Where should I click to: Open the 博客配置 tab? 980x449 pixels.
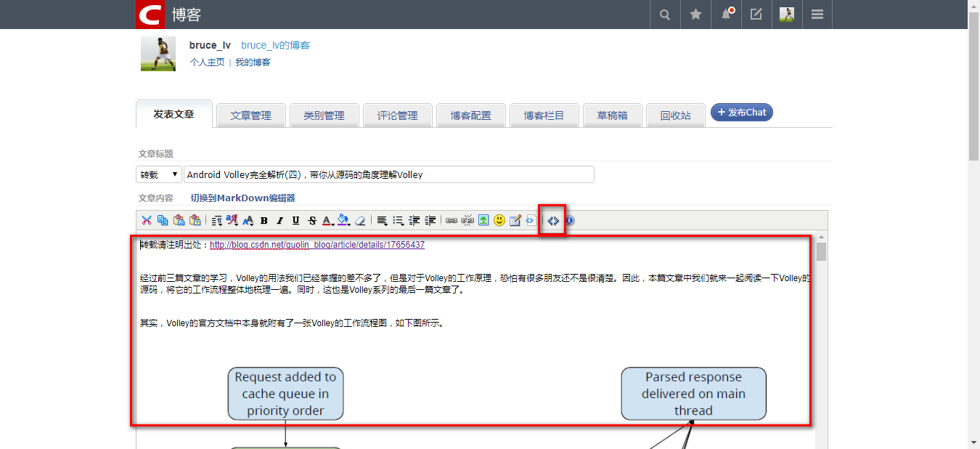coord(471,116)
